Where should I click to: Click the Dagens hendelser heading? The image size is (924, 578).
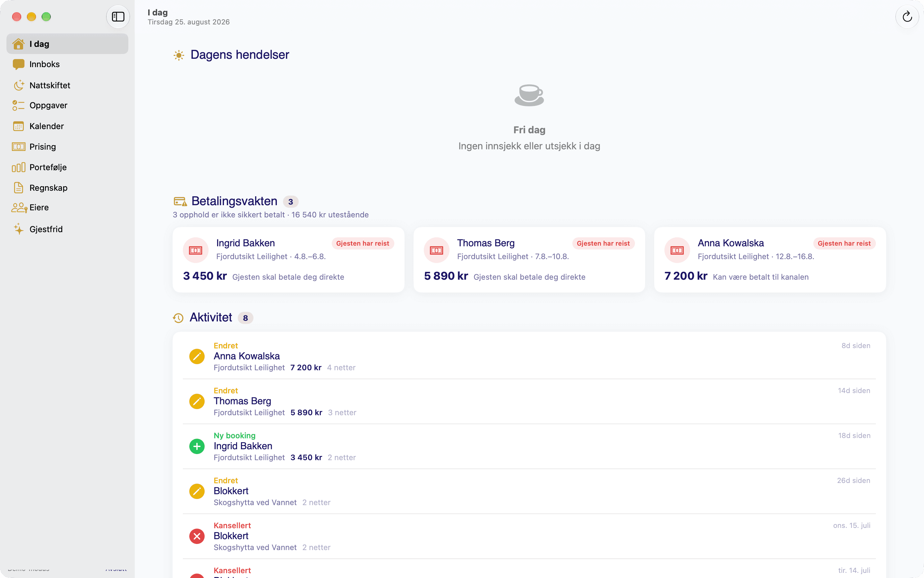[x=240, y=55]
